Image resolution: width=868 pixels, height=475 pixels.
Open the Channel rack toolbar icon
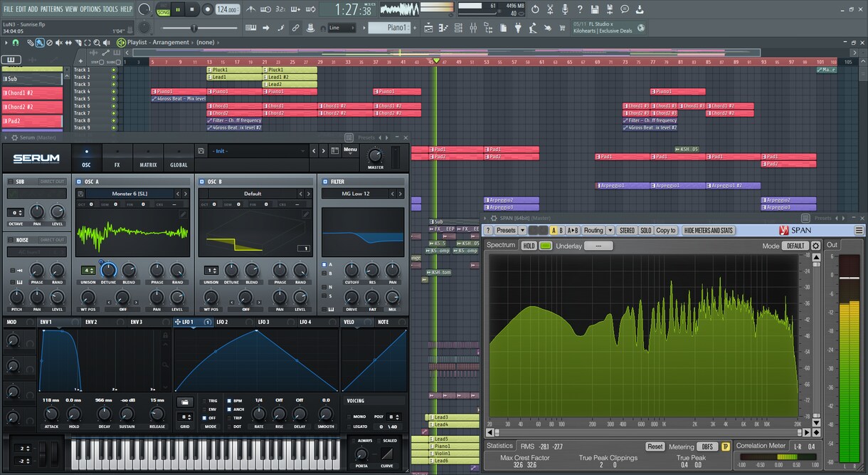point(459,28)
